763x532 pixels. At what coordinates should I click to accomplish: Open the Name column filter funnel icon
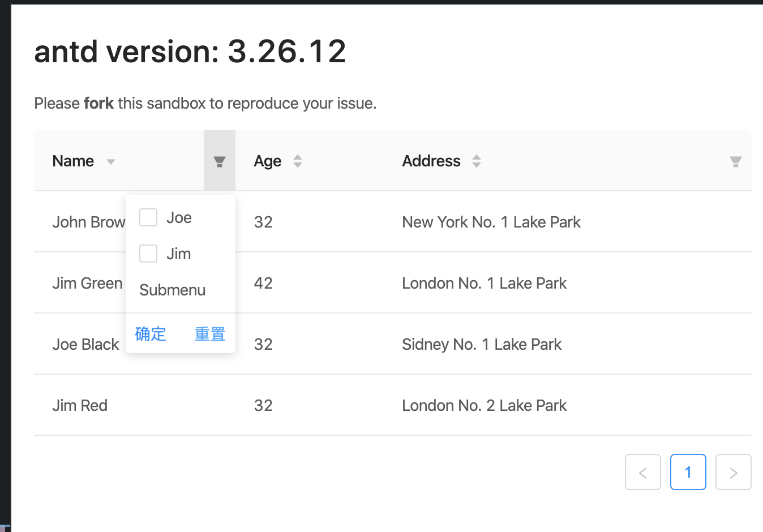(220, 161)
